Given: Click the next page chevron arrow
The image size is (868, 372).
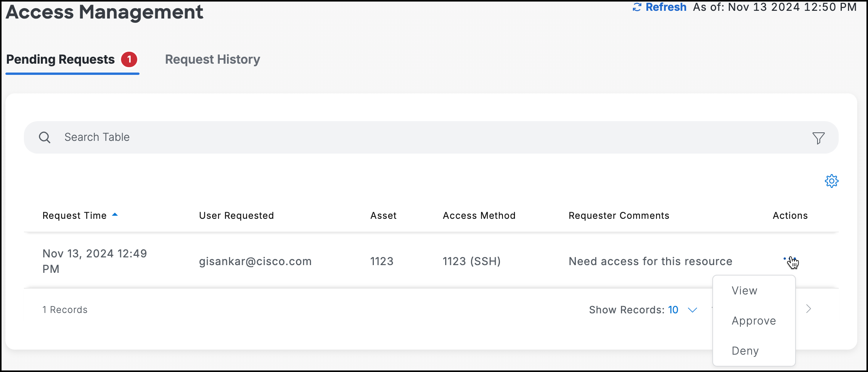Looking at the screenshot, I should pos(808,309).
